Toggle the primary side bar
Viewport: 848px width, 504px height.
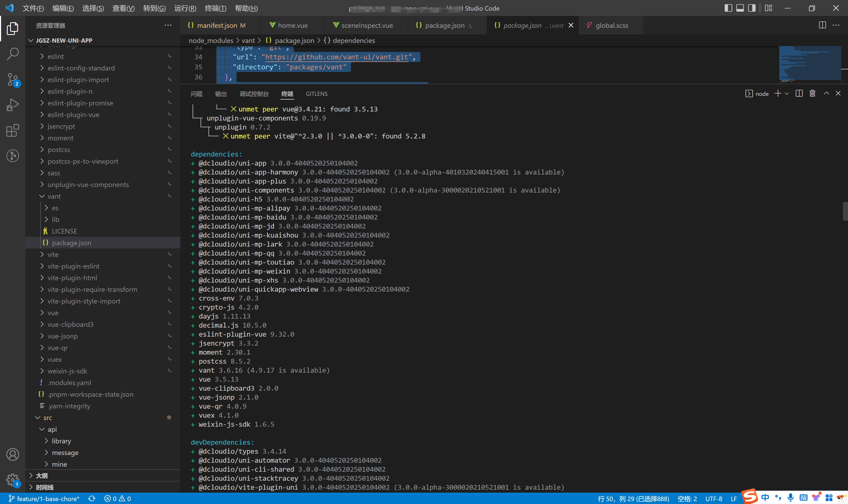pyautogui.click(x=728, y=8)
